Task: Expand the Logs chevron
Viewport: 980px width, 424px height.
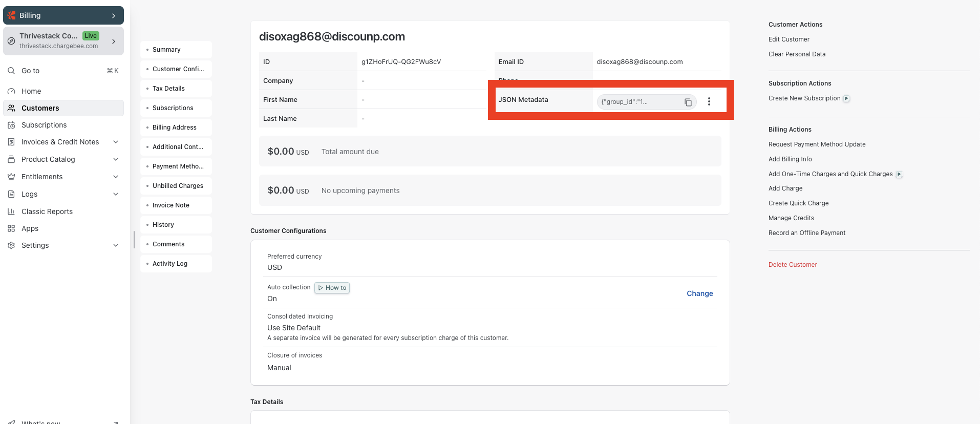Action: [x=116, y=194]
